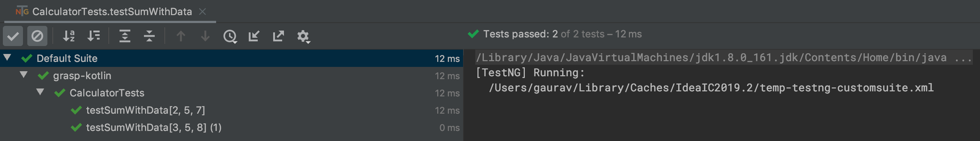Screen dimensions: 980x141
Task: Click the Import Tests icon
Action: click(254, 36)
